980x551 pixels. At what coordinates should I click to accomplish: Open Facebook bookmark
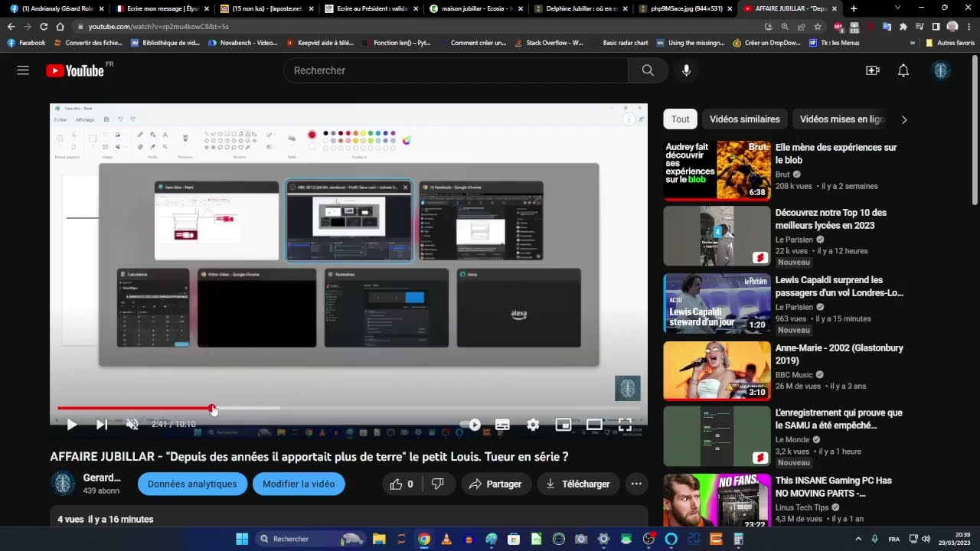26,43
